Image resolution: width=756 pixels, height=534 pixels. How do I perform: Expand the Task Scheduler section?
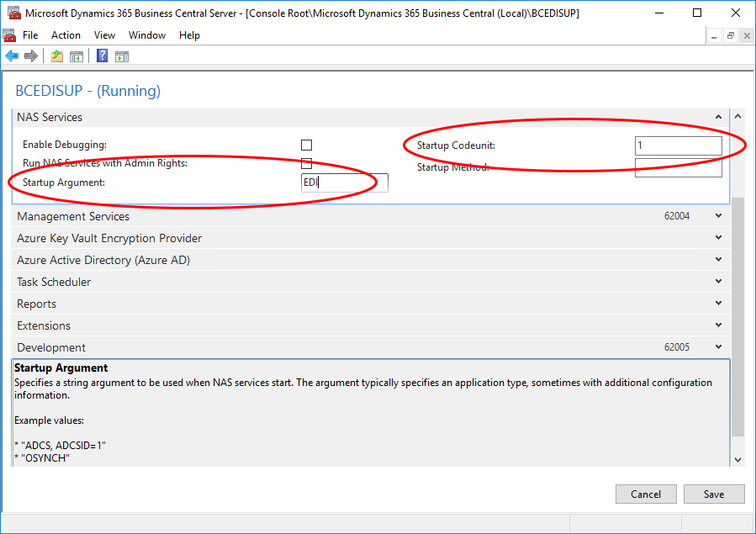718,282
